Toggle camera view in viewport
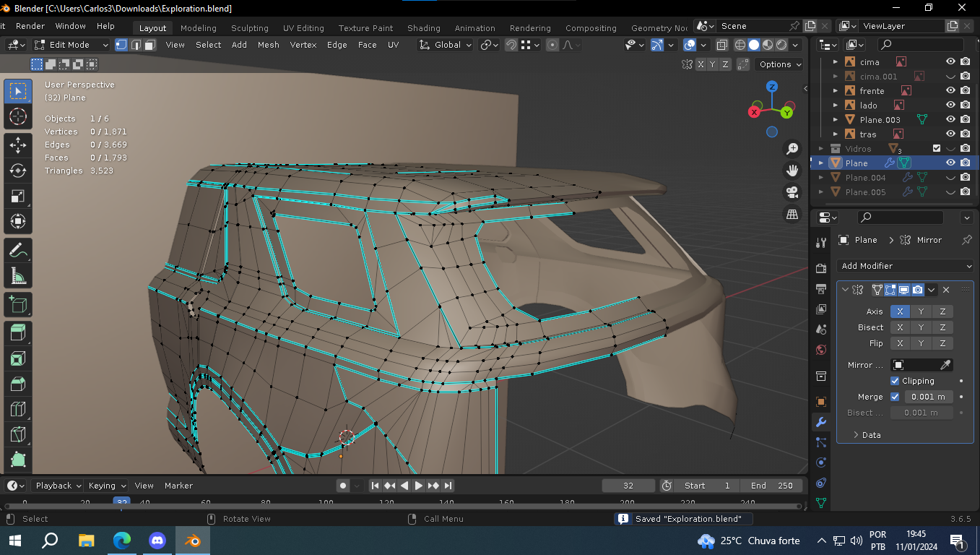Screen dimensions: 980x555 (x=792, y=192)
